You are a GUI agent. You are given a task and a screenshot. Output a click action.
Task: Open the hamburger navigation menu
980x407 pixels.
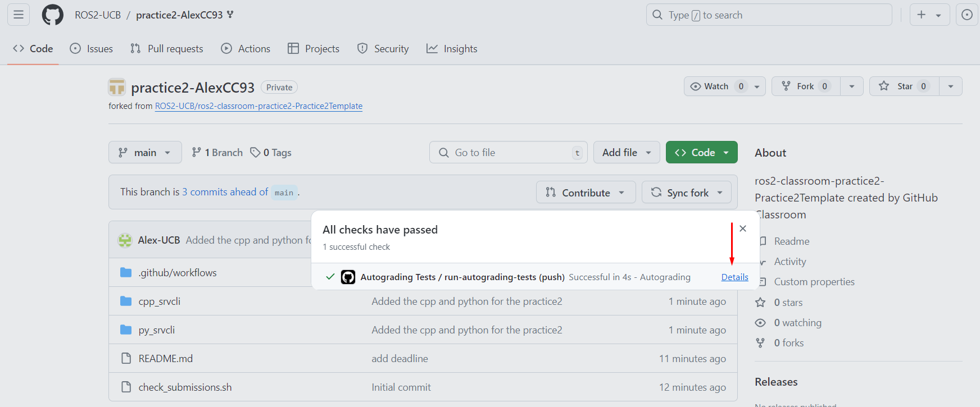(19, 15)
